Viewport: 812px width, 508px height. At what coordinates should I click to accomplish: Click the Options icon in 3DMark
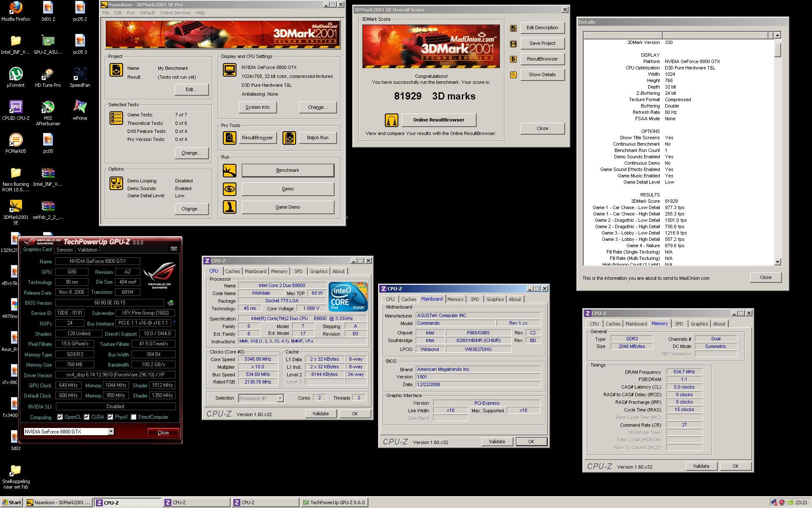(x=116, y=183)
